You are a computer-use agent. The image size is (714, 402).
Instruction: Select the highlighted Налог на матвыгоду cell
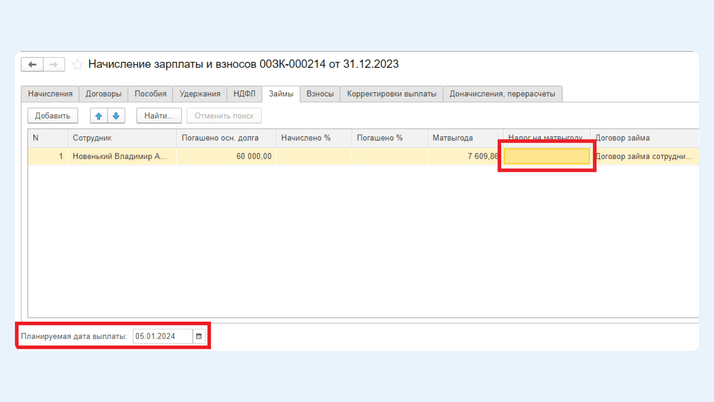pyautogui.click(x=546, y=156)
